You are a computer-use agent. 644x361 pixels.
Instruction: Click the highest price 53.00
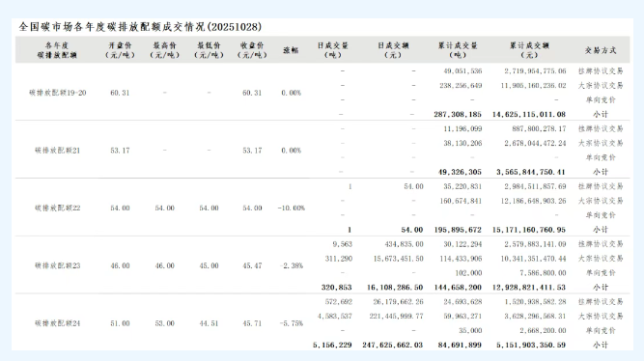(164, 323)
